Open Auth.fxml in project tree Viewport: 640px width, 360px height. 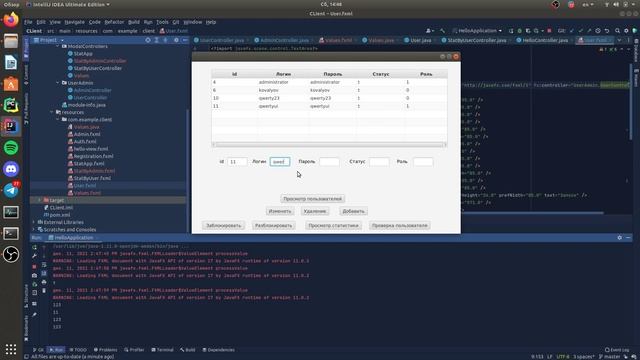click(x=85, y=142)
